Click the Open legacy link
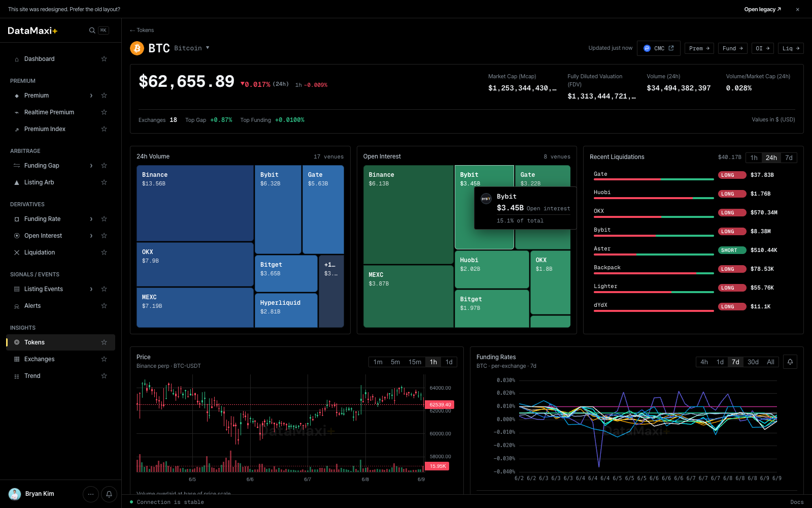Screen dimensions: 812x508 763,9
